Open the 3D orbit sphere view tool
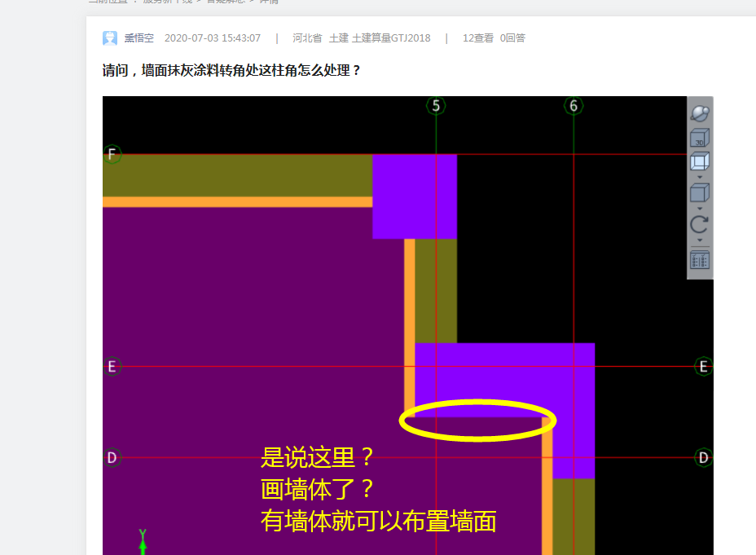Viewport: 756px width, 555px height. coord(700,113)
